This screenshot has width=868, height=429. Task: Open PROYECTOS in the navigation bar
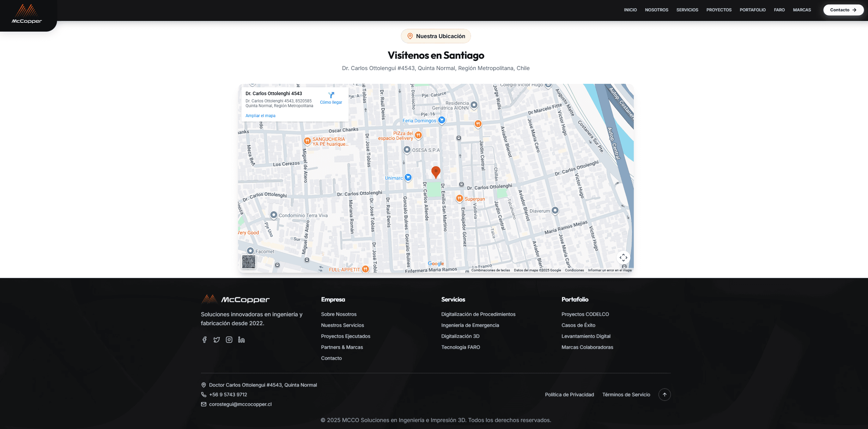coord(719,10)
